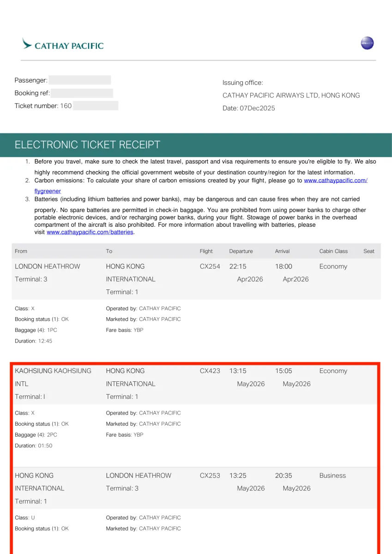Select flight number CX254
Screen dimensions: 392x554
coord(210,266)
